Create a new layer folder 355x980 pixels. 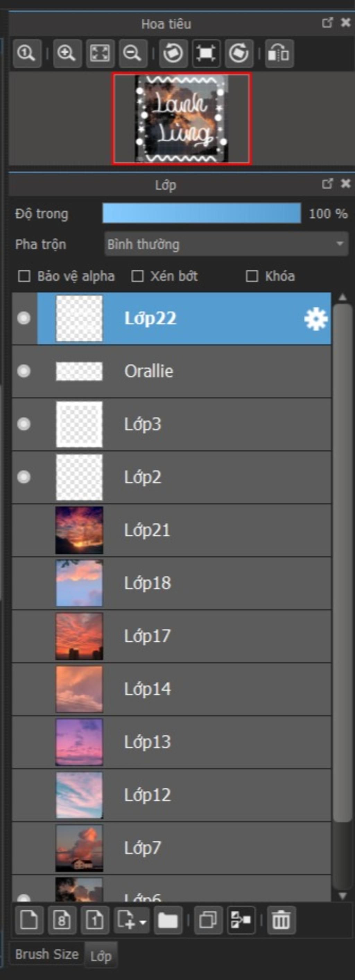(168, 920)
